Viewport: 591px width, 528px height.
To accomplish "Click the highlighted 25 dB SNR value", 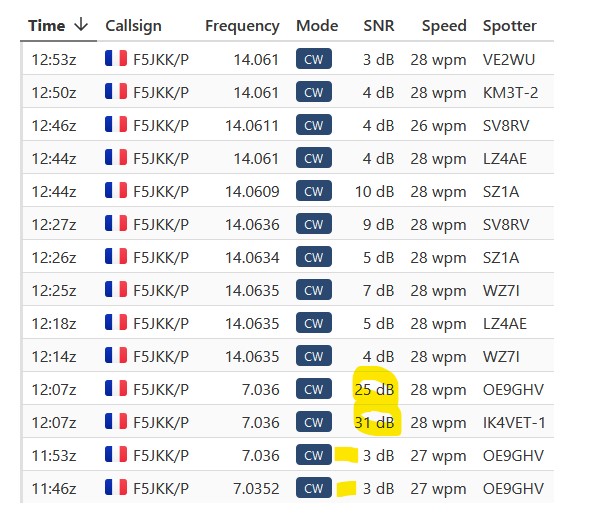I will (374, 389).
